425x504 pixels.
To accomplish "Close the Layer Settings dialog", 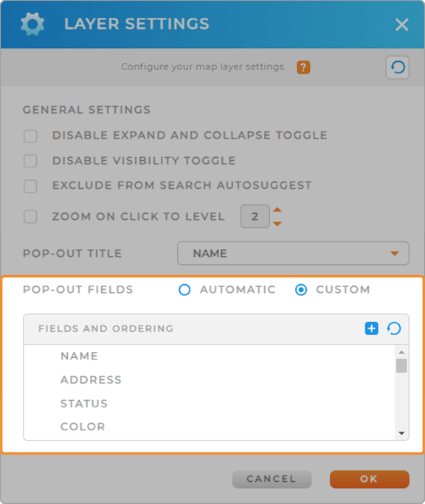I will tap(401, 25).
